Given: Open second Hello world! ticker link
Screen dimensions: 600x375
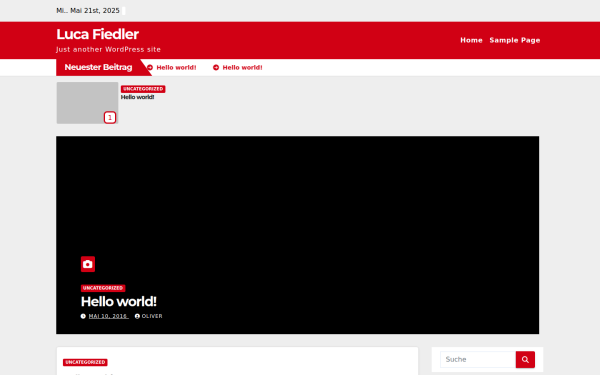Looking at the screenshot, I should (243, 67).
